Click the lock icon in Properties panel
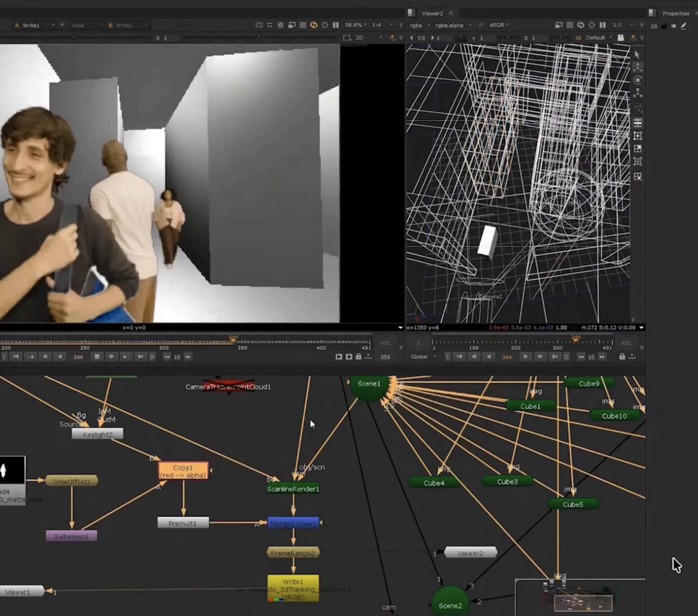 tap(664, 26)
